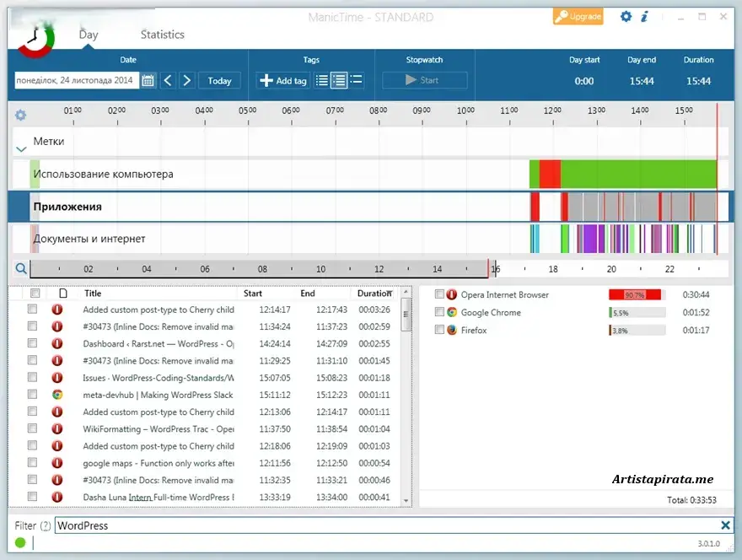Check the Opera Internet Browser checkbox
Image resolution: width=742 pixels, height=560 pixels.
439,294
